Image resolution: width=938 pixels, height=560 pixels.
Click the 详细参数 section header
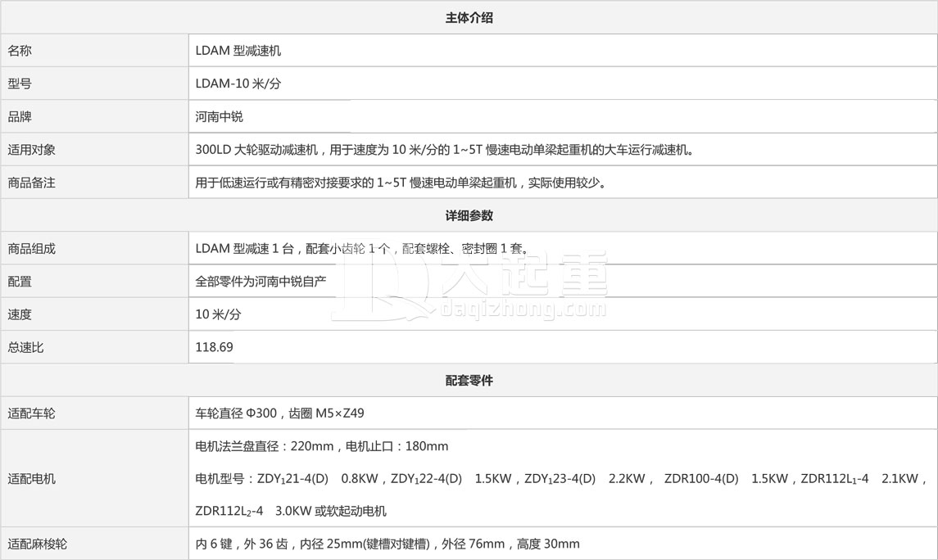point(469,216)
